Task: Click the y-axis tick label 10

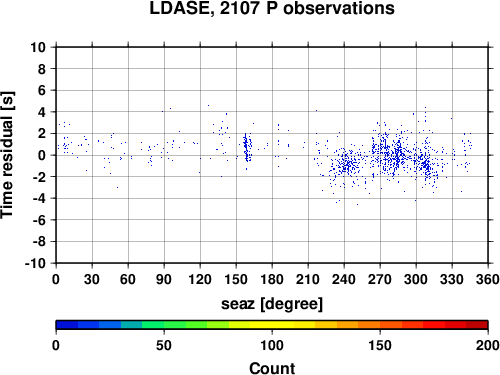Action: point(38,47)
